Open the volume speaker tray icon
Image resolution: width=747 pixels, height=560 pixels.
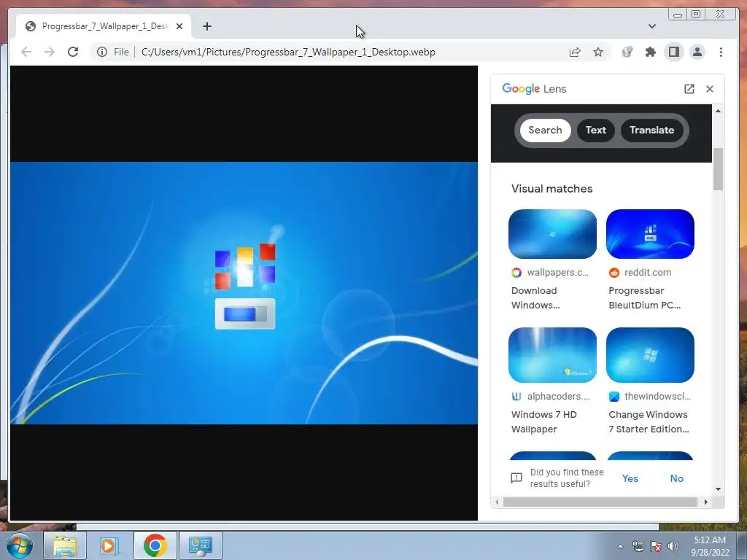pos(673,546)
